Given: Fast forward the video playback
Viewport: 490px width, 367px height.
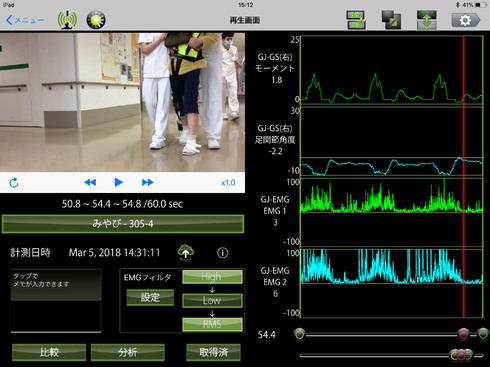Looking at the screenshot, I should point(147,182).
